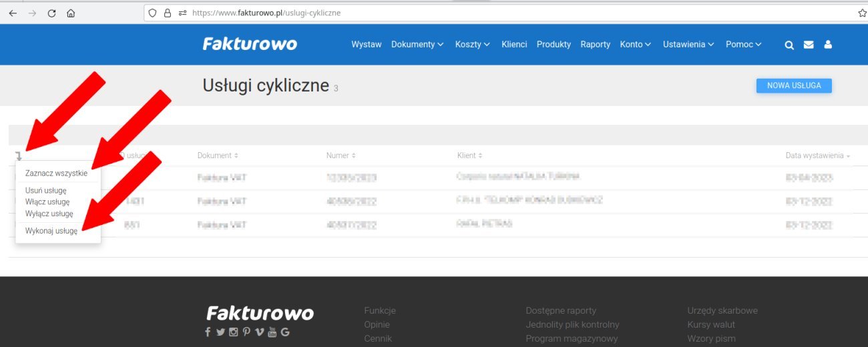Open the Kursy walut footer link

point(711,324)
